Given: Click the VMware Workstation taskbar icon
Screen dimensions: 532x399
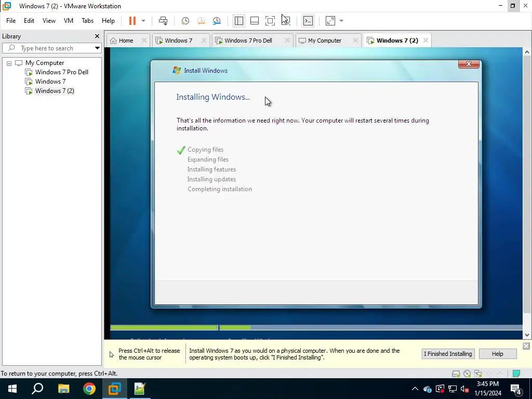Looking at the screenshot, I should pyautogui.click(x=114, y=389).
